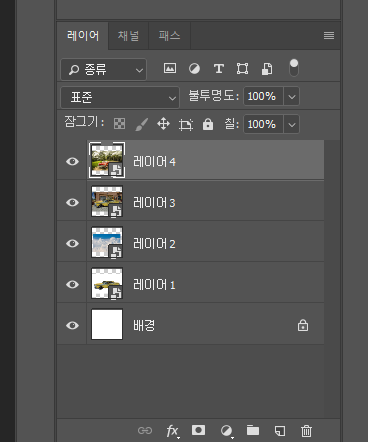Expand the 칠 fill slider arrow
Screen dimensions: 368x442
[292, 125]
